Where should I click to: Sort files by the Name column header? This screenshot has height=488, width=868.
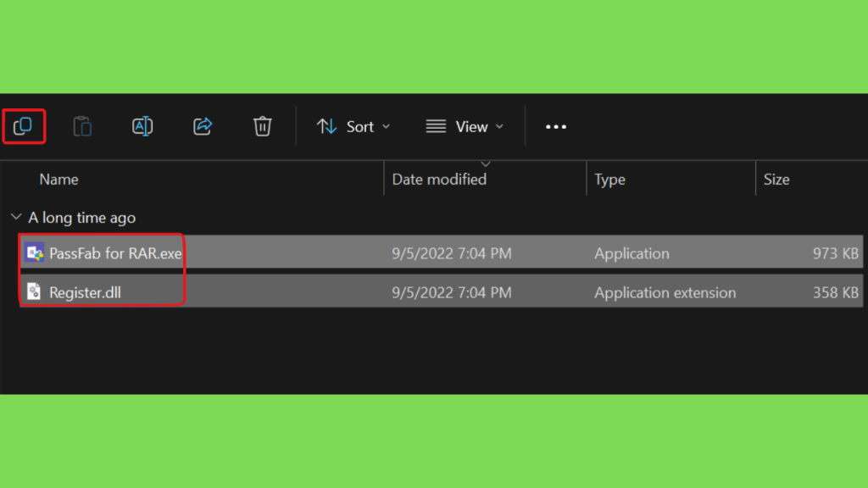click(x=58, y=180)
